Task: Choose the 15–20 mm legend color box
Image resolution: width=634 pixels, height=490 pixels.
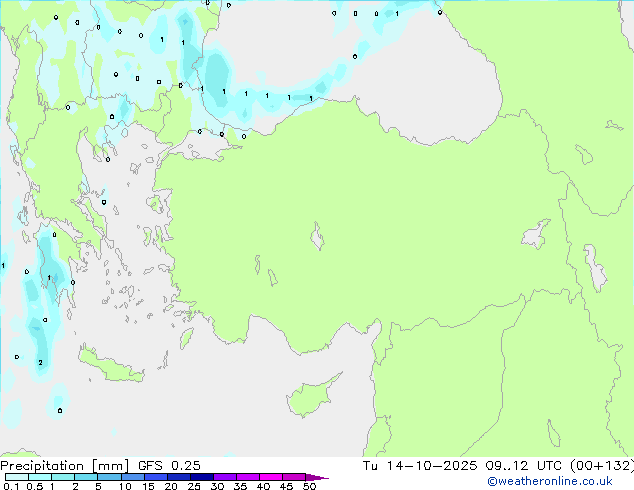Action: pyautogui.click(x=155, y=477)
